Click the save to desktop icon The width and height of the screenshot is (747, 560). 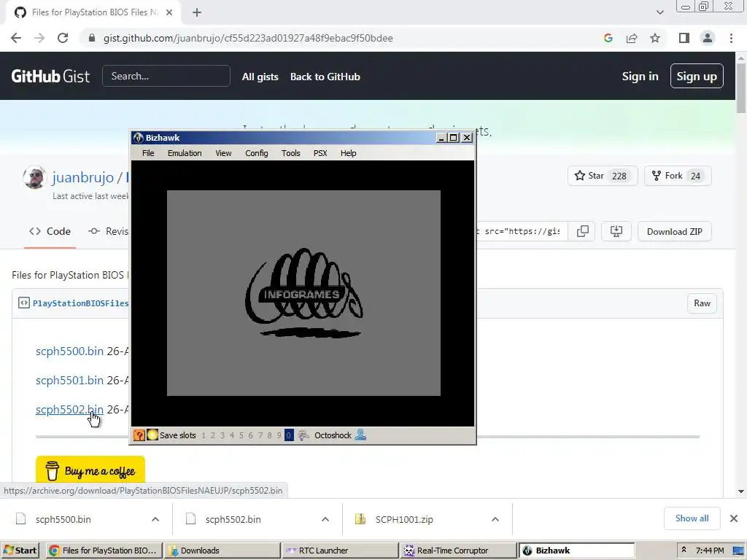[x=616, y=231]
